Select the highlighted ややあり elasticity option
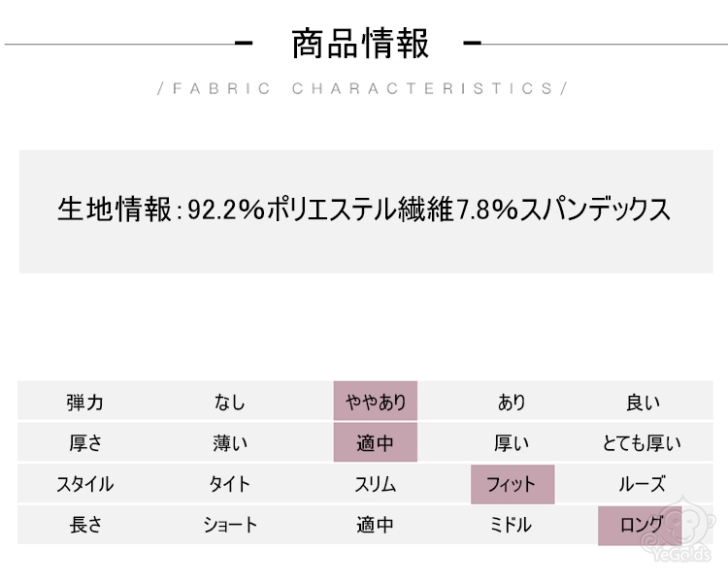Screen dimensions: 728x581 pyautogui.click(x=375, y=402)
